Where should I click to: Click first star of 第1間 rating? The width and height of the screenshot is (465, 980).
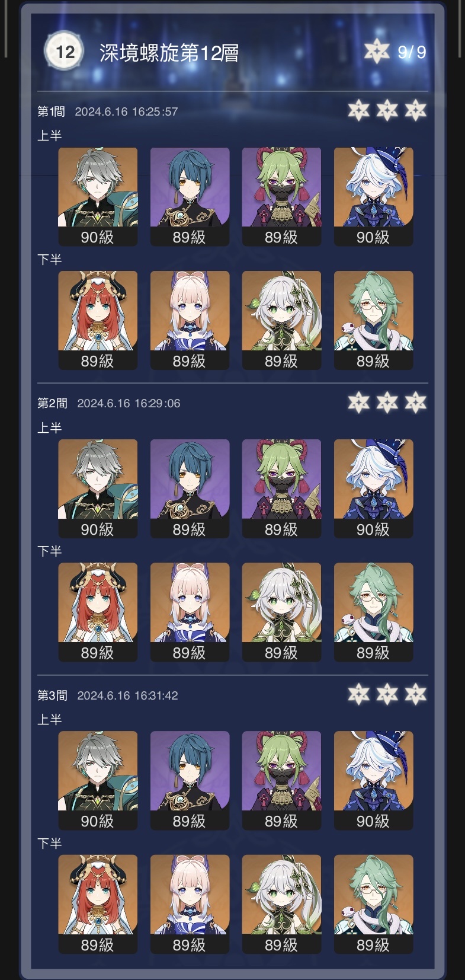(x=358, y=110)
